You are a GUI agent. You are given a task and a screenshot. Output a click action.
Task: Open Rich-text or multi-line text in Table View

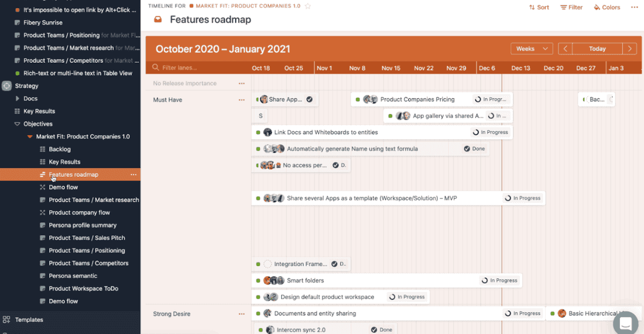click(x=78, y=73)
